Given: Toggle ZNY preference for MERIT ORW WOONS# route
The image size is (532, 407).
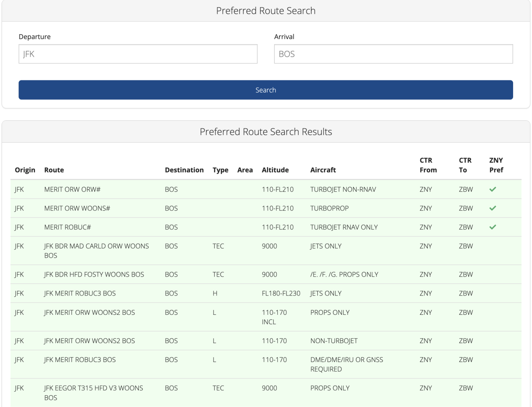Looking at the screenshot, I should pos(493,208).
